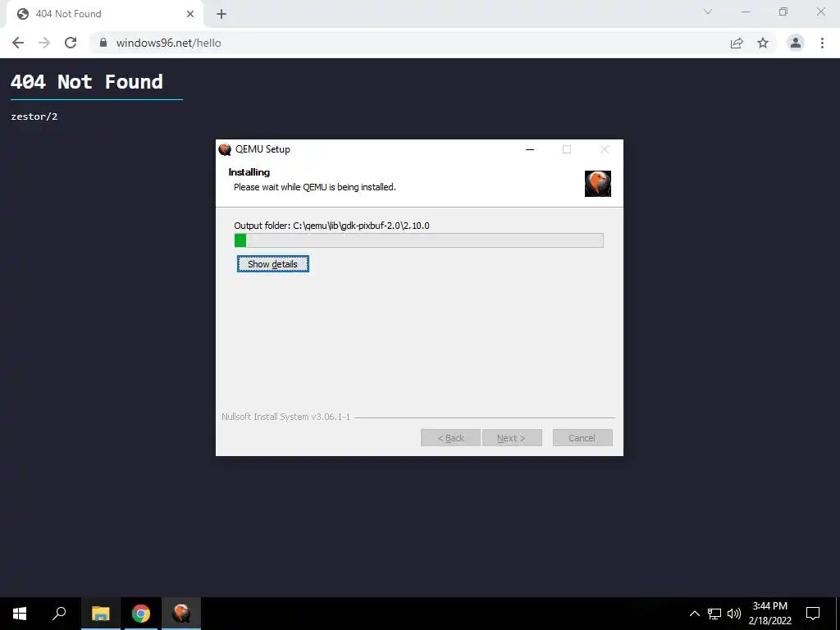
Task: Click the network icon in system tray
Action: tap(714, 614)
